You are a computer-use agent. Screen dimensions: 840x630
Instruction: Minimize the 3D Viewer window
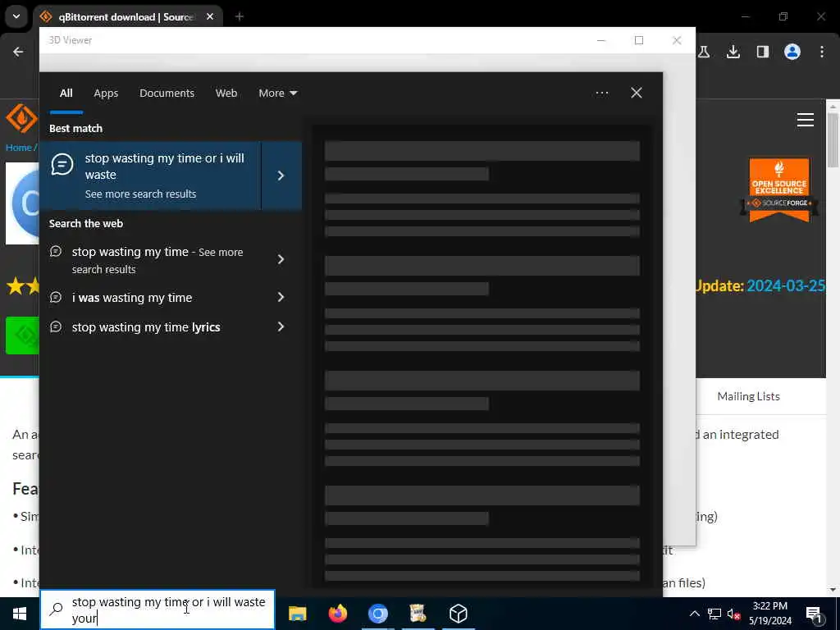pyautogui.click(x=601, y=40)
